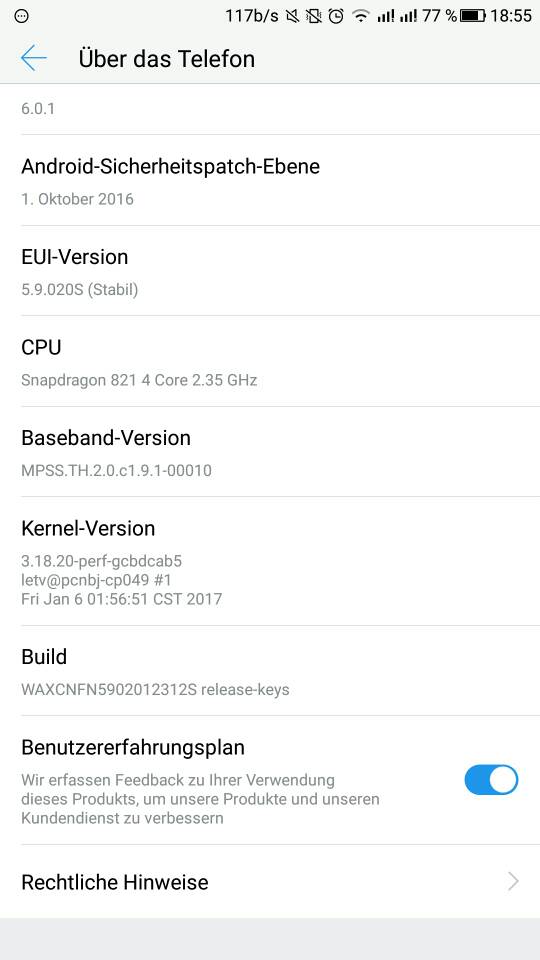The image size is (540, 960).
Task: Tap the alarm clock status icon
Action: 336,16
